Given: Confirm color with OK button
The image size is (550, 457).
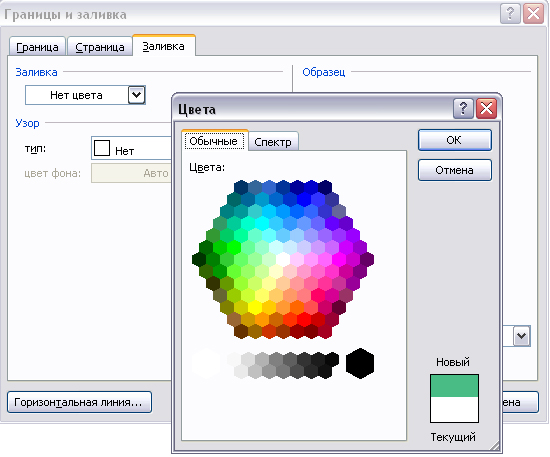Looking at the screenshot, I should [455, 140].
